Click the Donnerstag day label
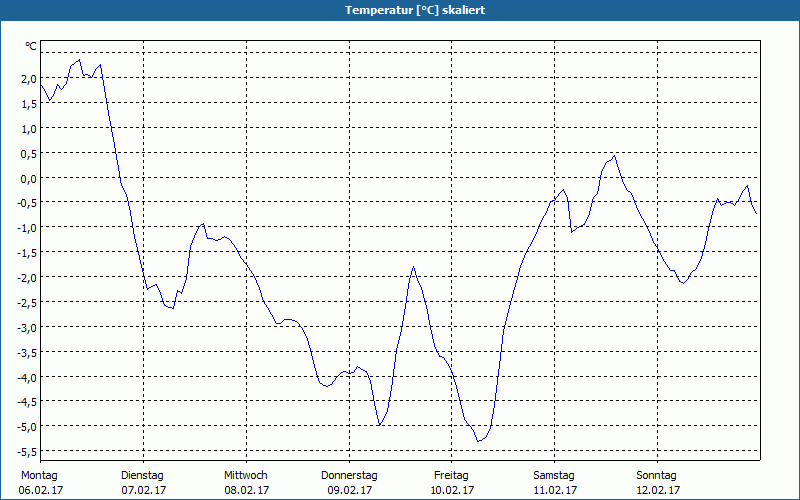Screen dimensions: 800x500 coord(349,476)
